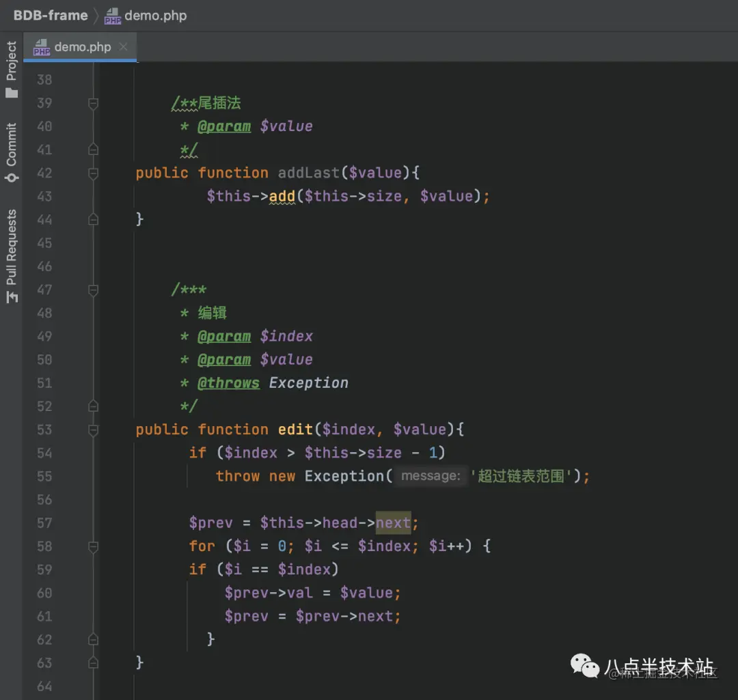Click the for keyword on line 58
The height and width of the screenshot is (700, 738).
tap(202, 546)
